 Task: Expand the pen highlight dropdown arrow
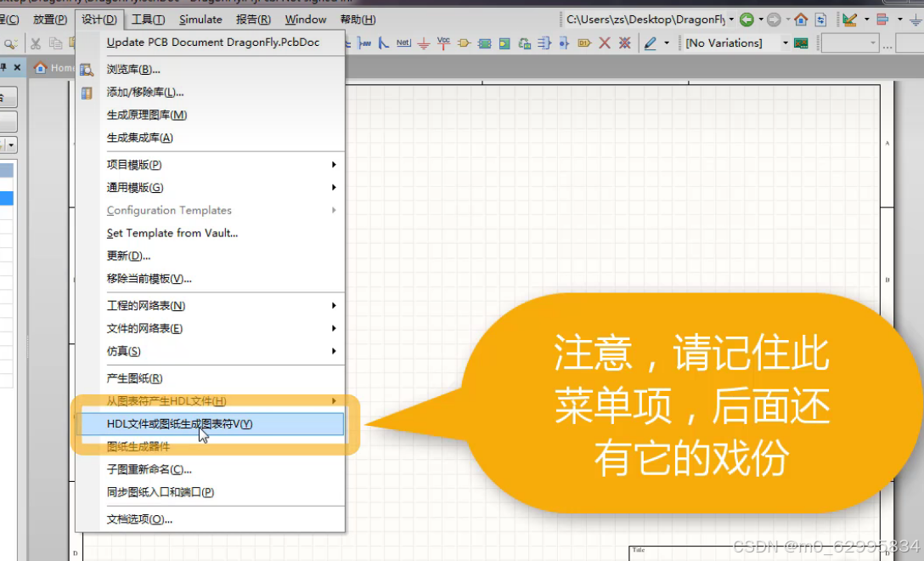tap(667, 43)
